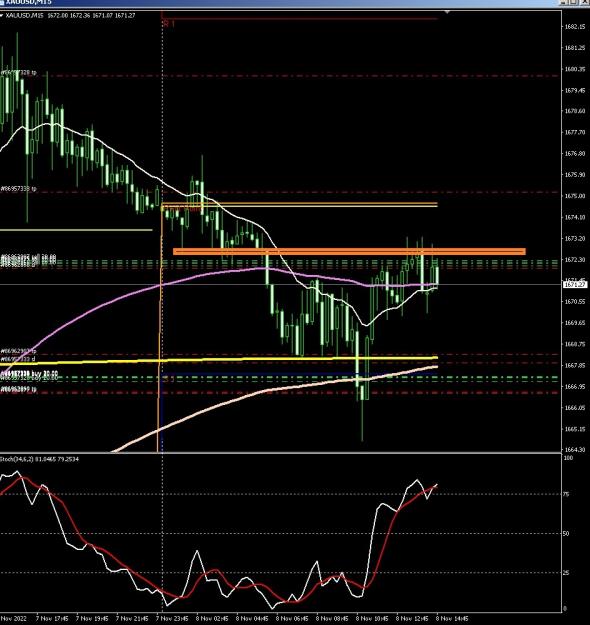Click the 1673.20 price scale label

(x=574, y=238)
